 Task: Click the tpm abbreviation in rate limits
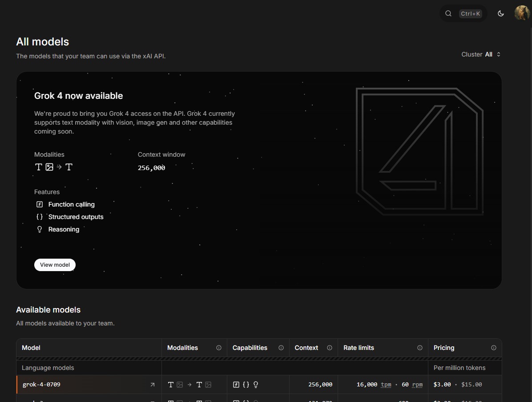pyautogui.click(x=386, y=385)
